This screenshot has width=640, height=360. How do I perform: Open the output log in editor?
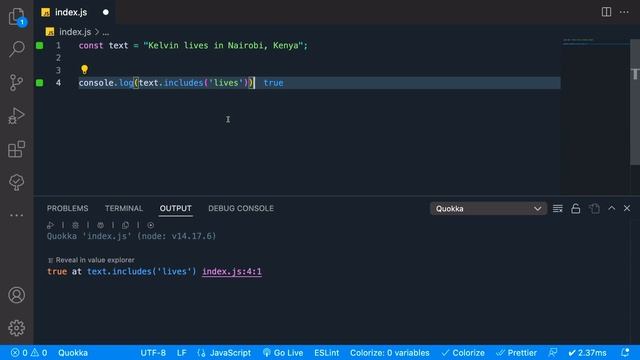594,209
